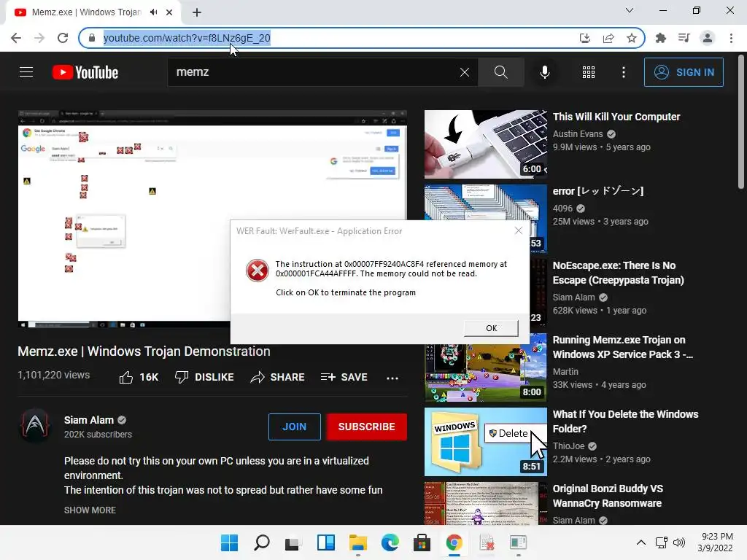
Task: Close the WerFault Application Error dialog
Action: tap(519, 231)
